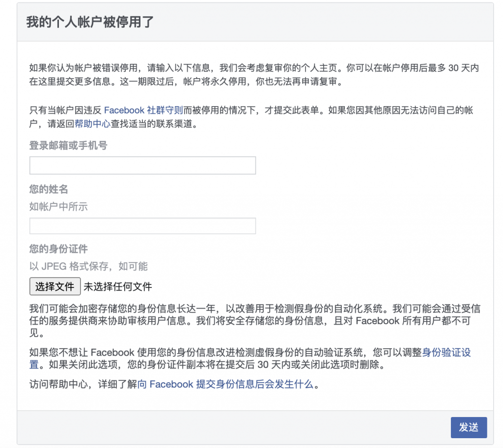The width and height of the screenshot is (503, 448).
Task: Click the 登录邮箱或手机号 label
Action: pos(68,145)
